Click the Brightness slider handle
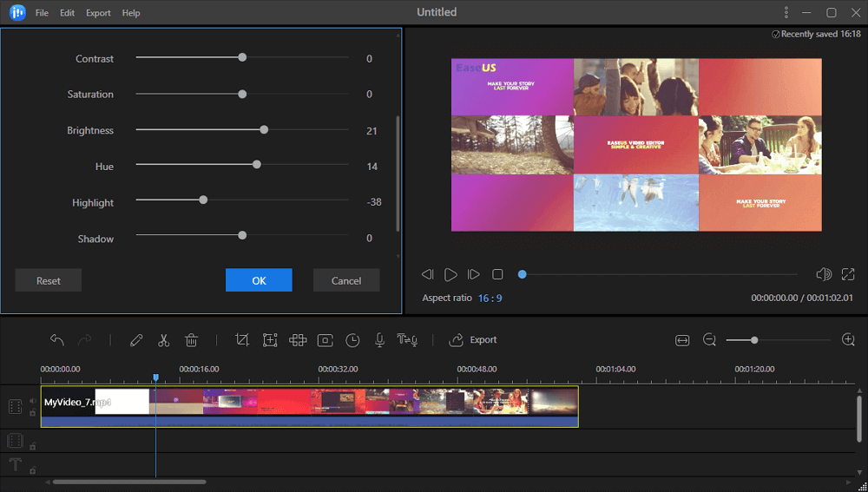This screenshot has width=868, height=492. tap(264, 130)
